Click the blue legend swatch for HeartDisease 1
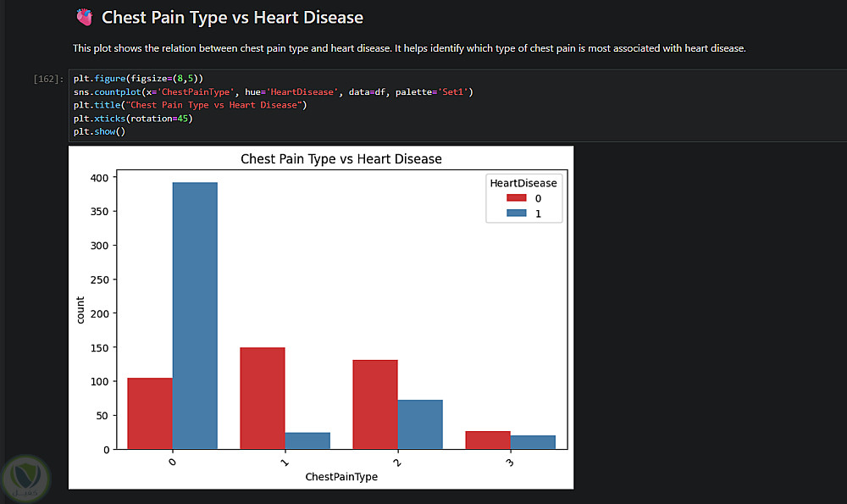Image resolution: width=847 pixels, height=504 pixels. pos(517,213)
